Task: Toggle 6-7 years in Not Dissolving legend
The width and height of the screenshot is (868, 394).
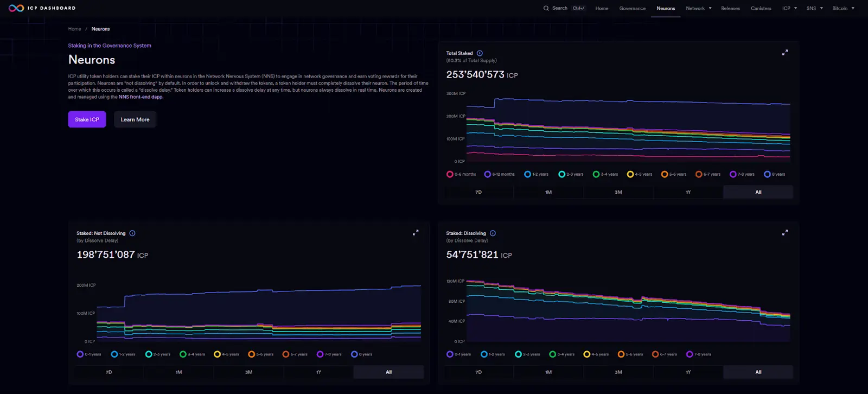Action: coord(295,354)
